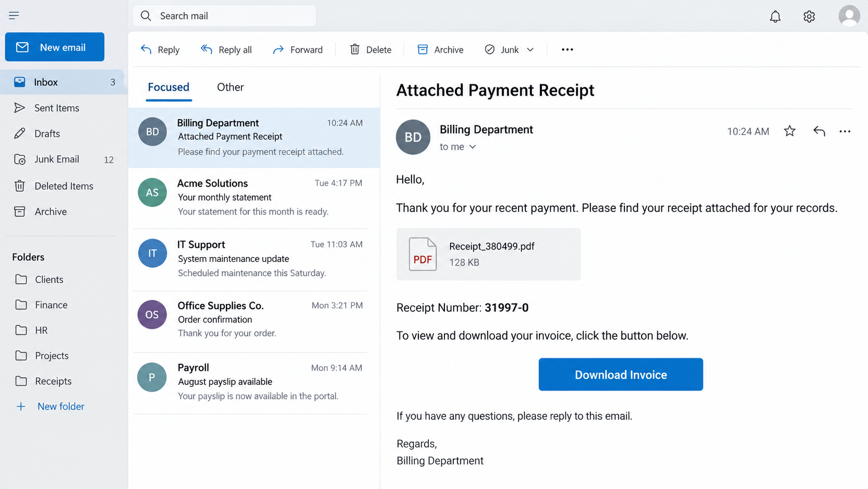Open Junk Email folder
Screen dimensions: 868x489
64,160
